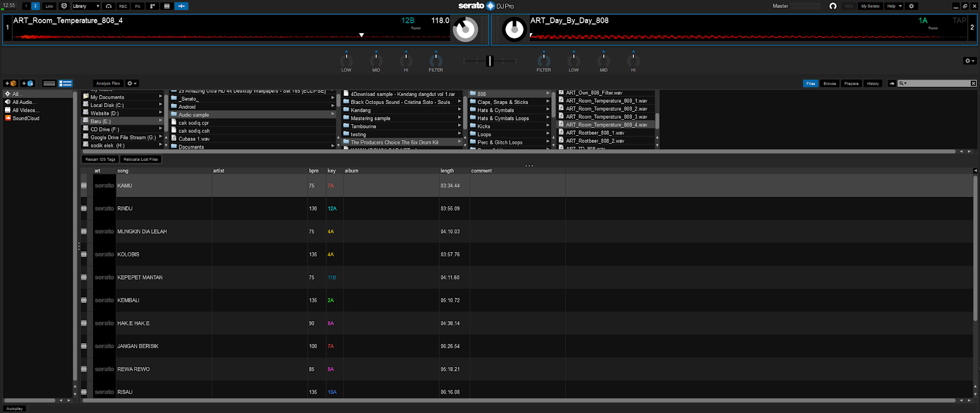Select the KOLOBIS track row
The width and height of the screenshot is (980, 413).
point(527,255)
